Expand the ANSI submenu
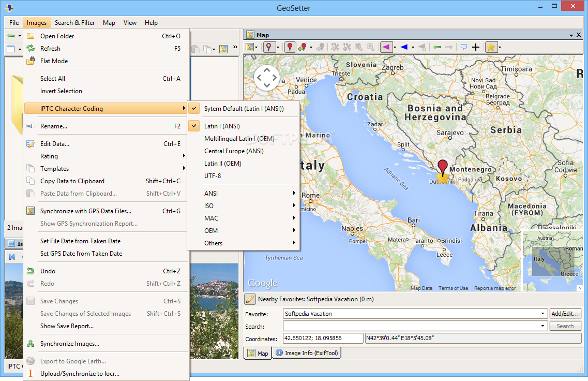This screenshot has height=381, width=588. pyautogui.click(x=244, y=193)
